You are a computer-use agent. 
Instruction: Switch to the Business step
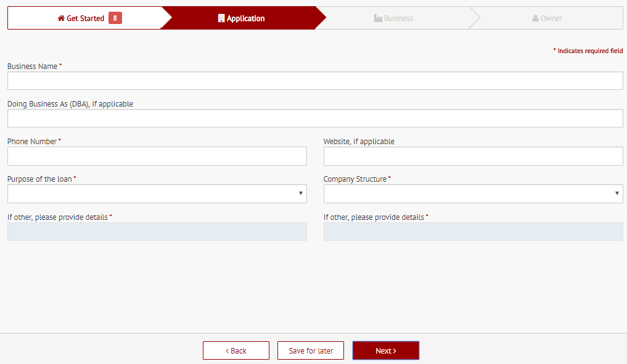click(x=398, y=18)
